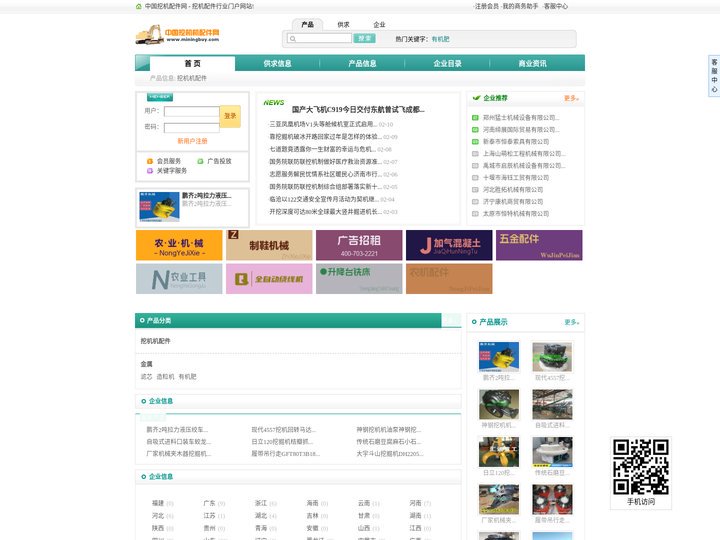Select the 产品 search tab

coord(307,24)
